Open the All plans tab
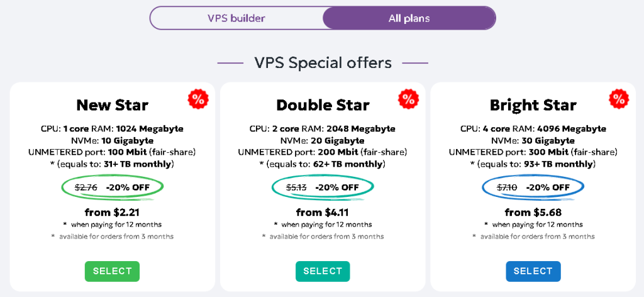644x297 pixels. coord(409,18)
